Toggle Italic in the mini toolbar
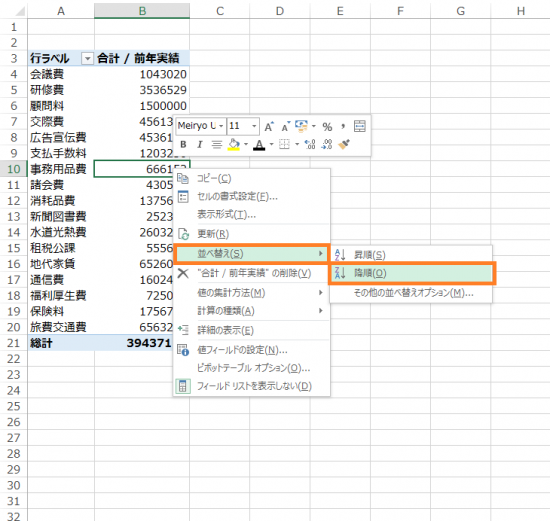Image resolution: width=550 pixels, height=521 pixels. [x=200, y=145]
